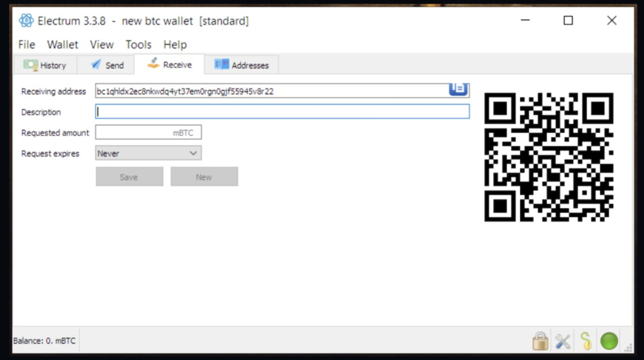
Task: Click the receiving address QR code
Action: [x=548, y=157]
